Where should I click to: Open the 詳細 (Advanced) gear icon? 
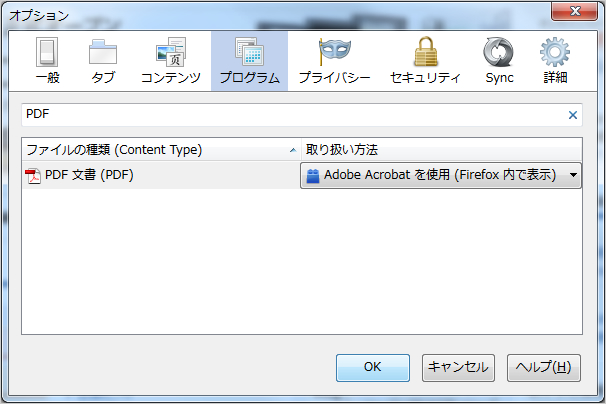[x=555, y=52]
